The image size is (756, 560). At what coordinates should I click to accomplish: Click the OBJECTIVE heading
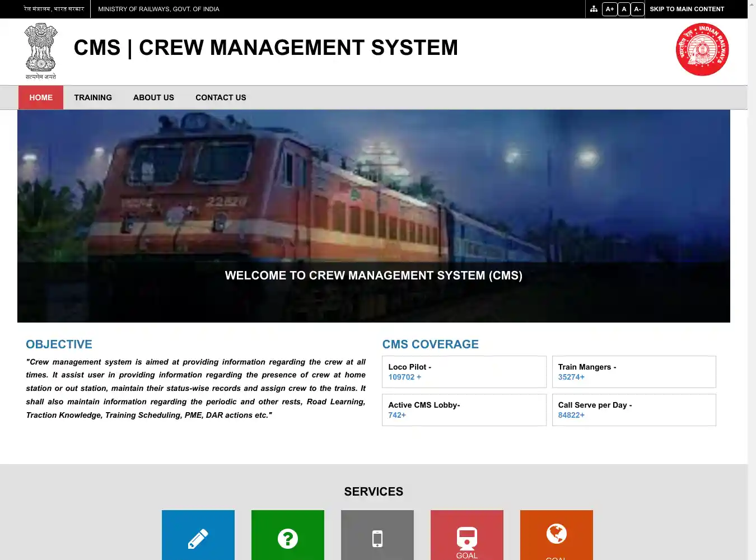coord(59,344)
